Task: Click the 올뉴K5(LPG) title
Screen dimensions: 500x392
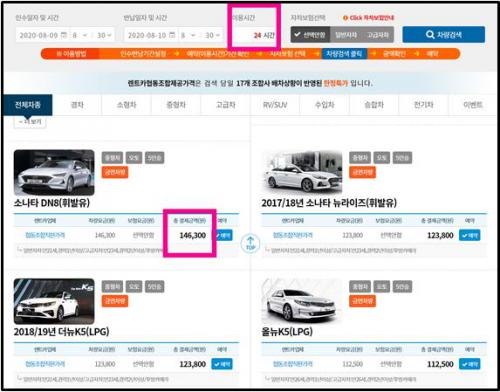Action: [x=287, y=331]
